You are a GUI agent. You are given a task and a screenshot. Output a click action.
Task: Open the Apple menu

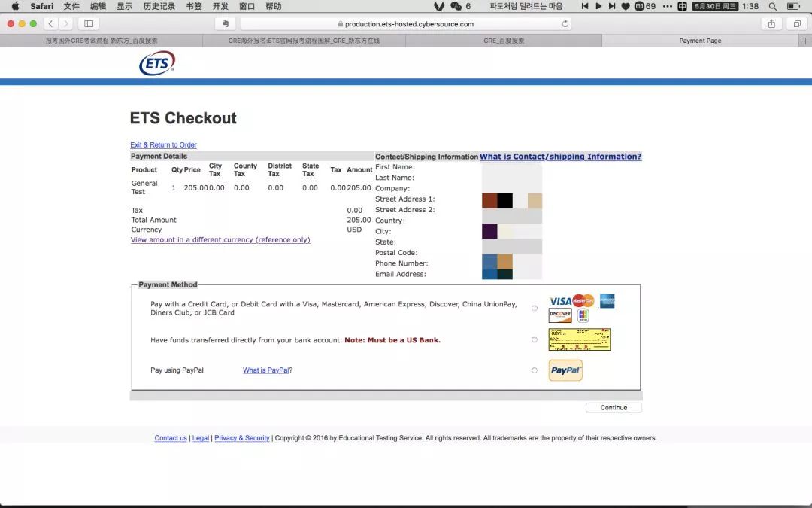(x=16, y=6)
